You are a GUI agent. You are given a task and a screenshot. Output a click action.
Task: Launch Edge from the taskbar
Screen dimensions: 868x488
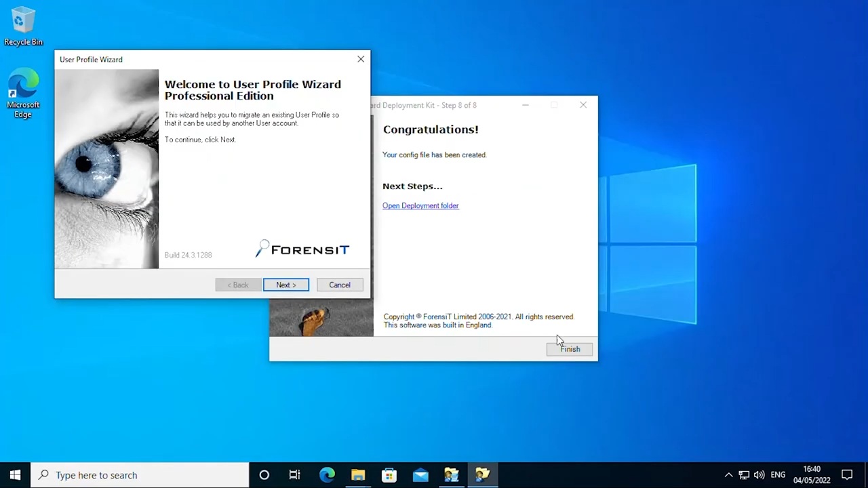point(327,475)
